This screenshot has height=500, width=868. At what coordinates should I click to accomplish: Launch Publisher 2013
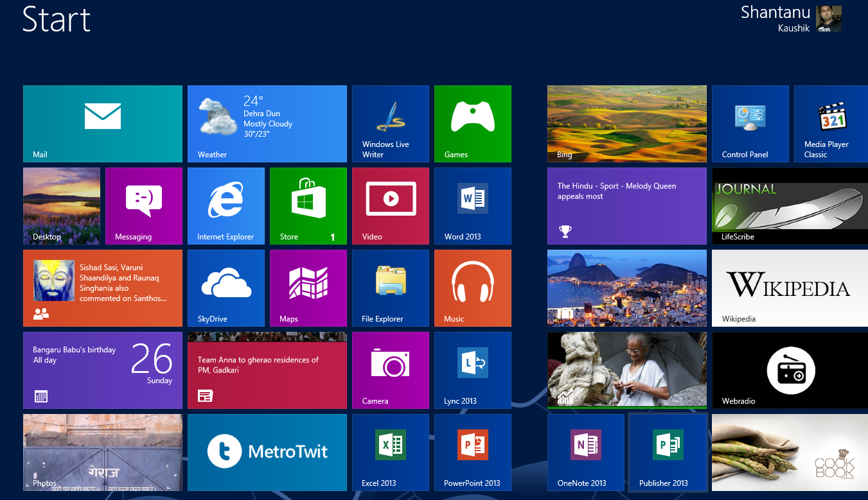tap(668, 453)
